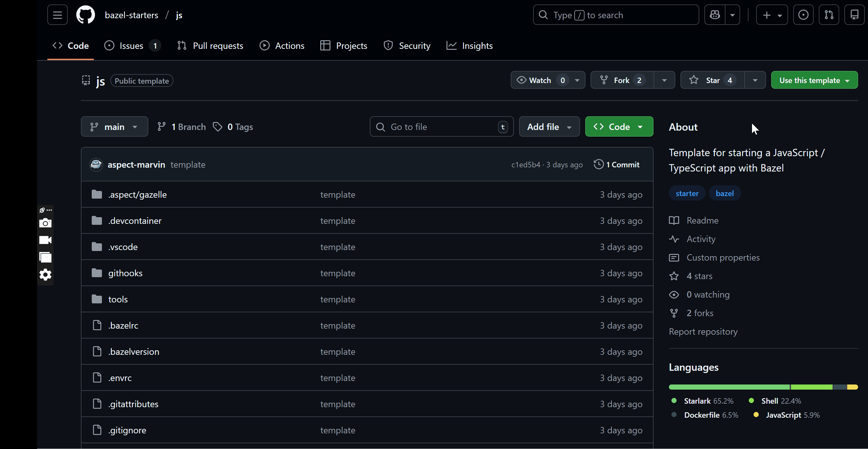
Task: Click the pulse icon next to Activity
Action: pos(674,239)
